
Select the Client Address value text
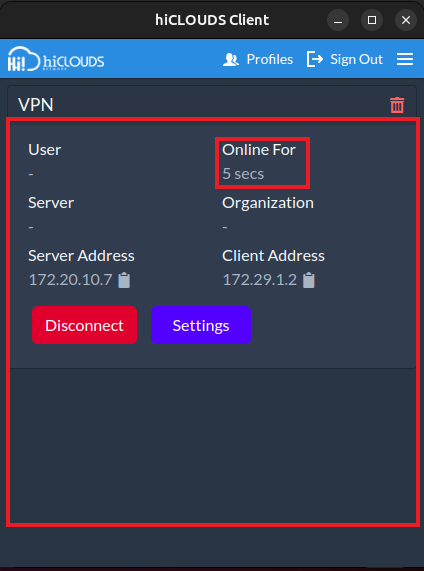pyautogui.click(x=260, y=280)
